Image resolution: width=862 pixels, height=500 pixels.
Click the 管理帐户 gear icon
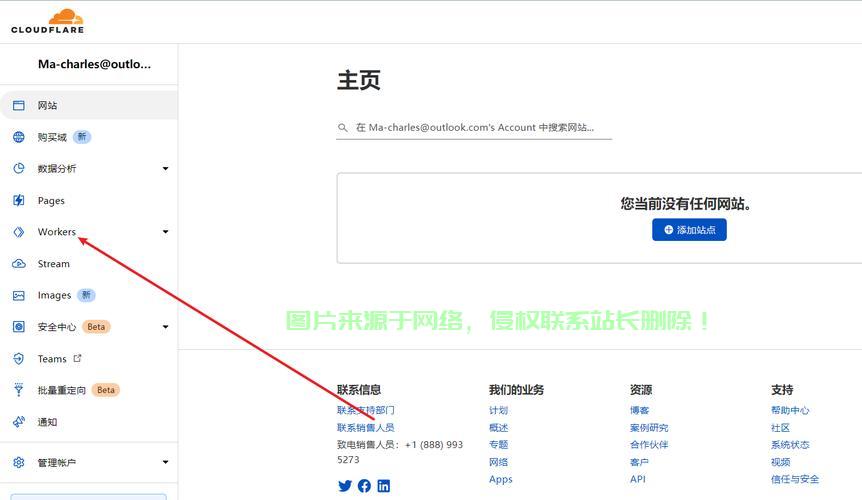point(19,462)
